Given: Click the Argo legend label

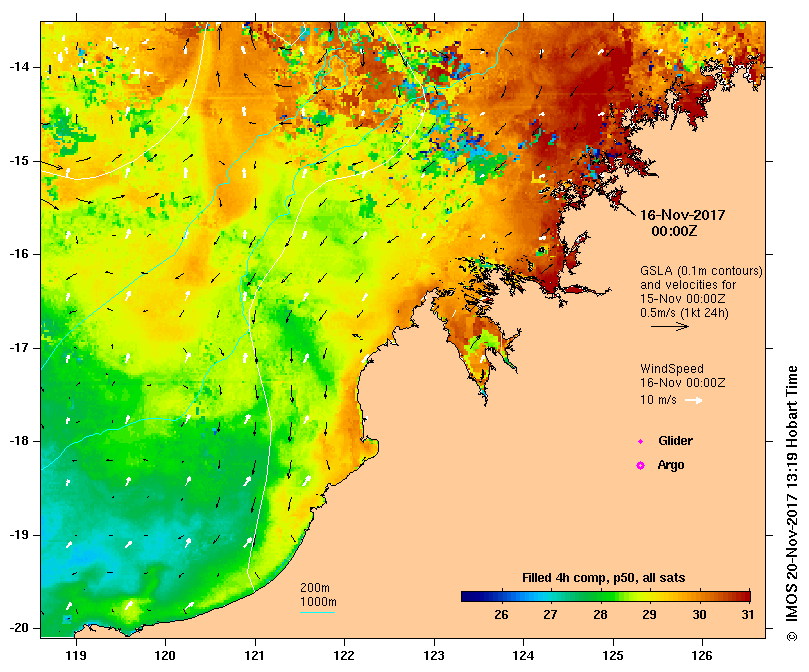Looking at the screenshot, I should 671,465.
